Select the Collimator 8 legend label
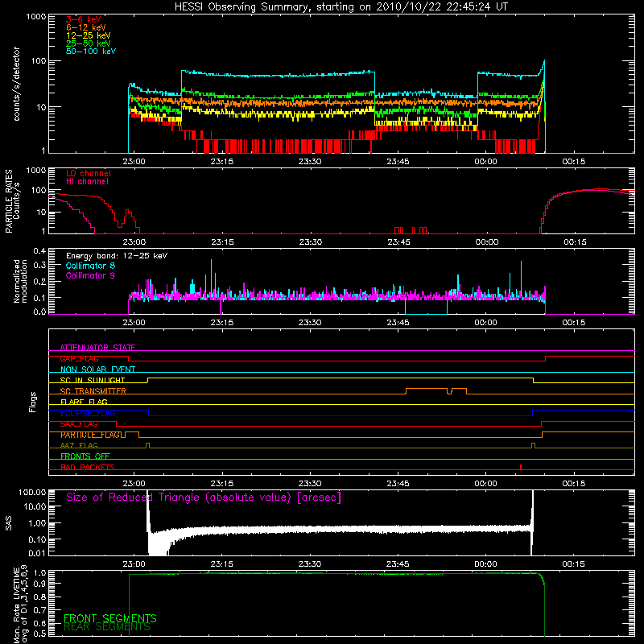Screen dimensions: 644x644 (90, 266)
